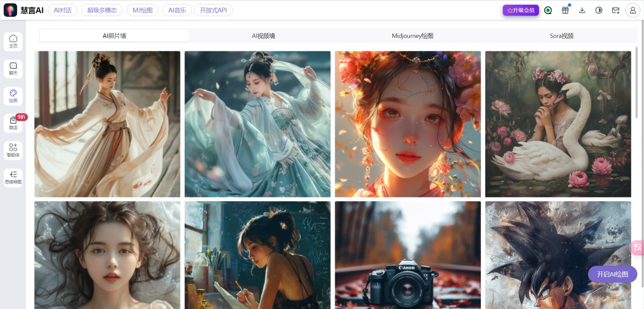Select the 绘画 painting sidebar icon
Image resolution: width=644 pixels, height=309 pixels.
click(13, 96)
